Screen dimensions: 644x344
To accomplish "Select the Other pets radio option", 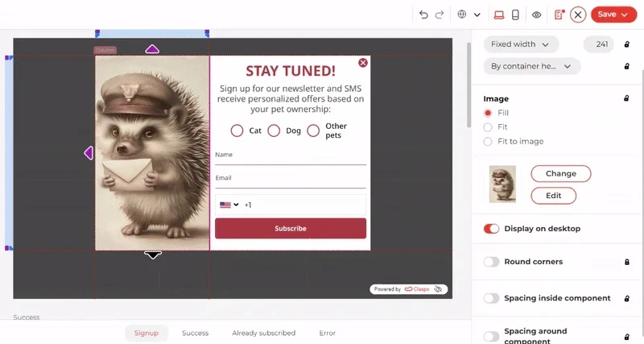I will [313, 131].
